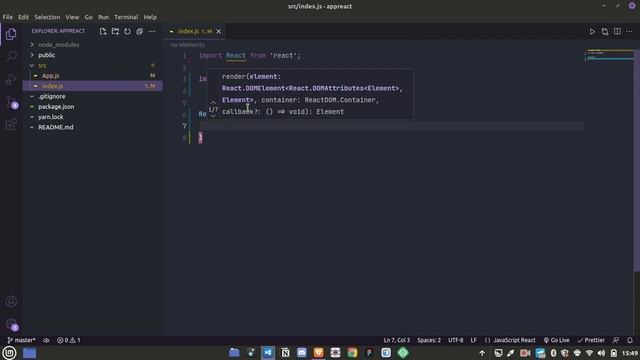The width and height of the screenshot is (640, 360).
Task: Create a new folder in Explorer
Action: (115, 31)
